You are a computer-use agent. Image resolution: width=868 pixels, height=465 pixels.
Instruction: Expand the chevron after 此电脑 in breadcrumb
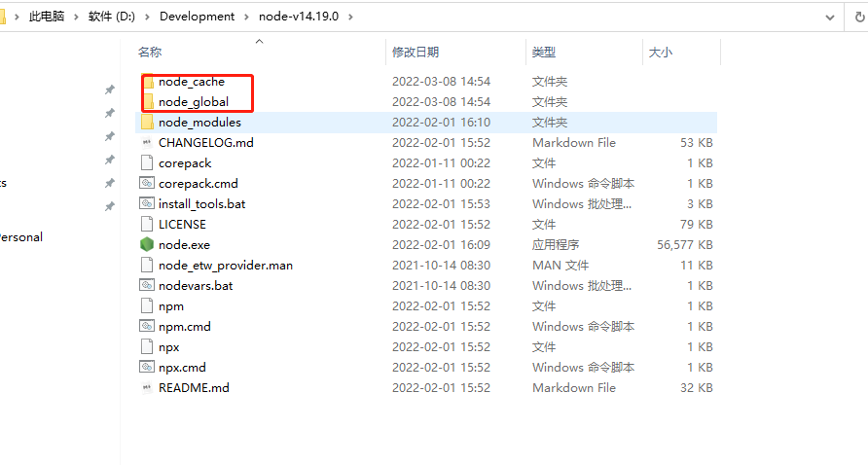(x=77, y=17)
